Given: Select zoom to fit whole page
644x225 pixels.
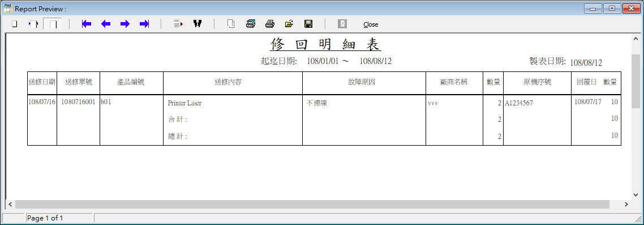Looking at the screenshot, I should pyautogui.click(x=14, y=24).
